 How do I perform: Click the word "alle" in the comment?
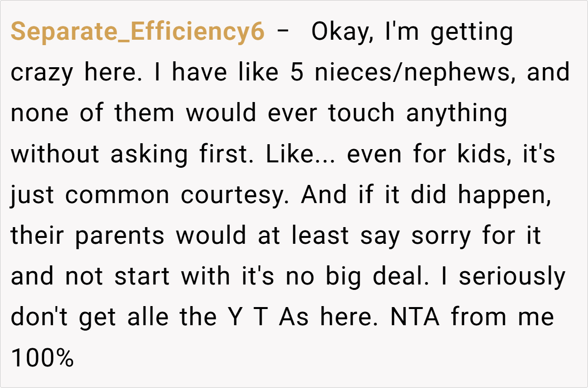click(147, 317)
